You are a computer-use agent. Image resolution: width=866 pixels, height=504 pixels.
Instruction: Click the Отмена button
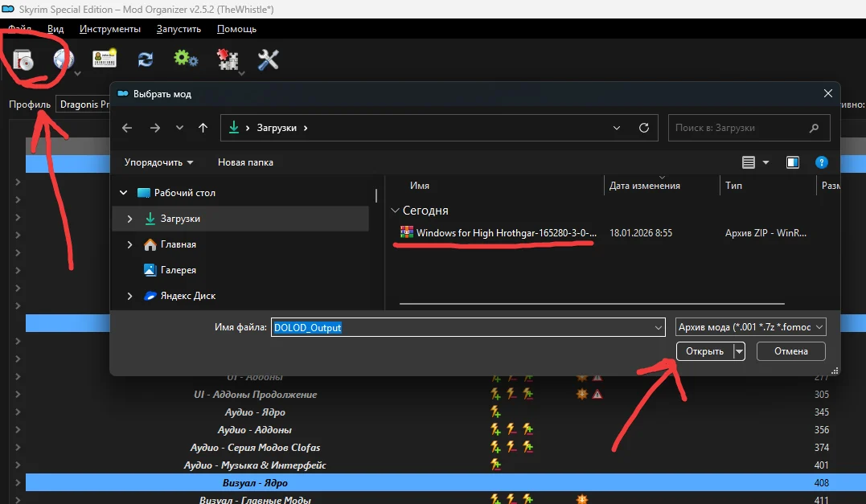[791, 351]
